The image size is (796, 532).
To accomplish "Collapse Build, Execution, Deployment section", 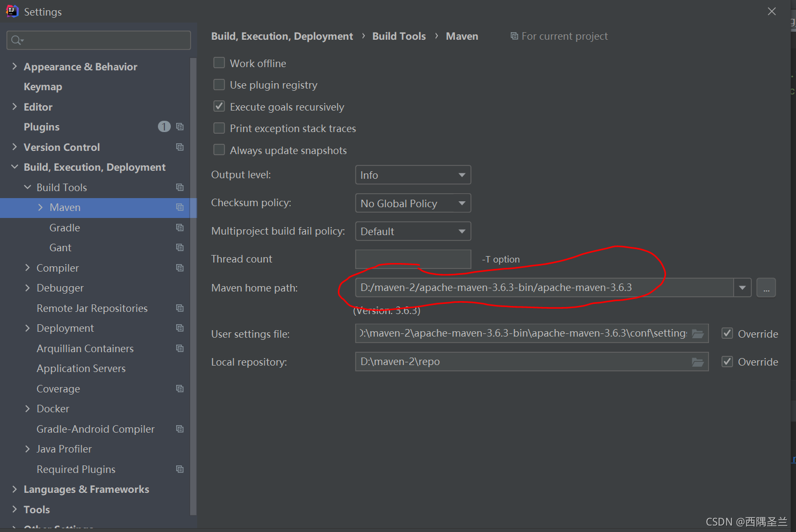I will (x=15, y=167).
